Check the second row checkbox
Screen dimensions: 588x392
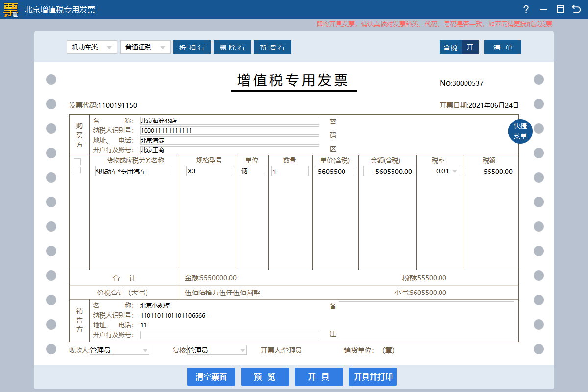click(77, 170)
